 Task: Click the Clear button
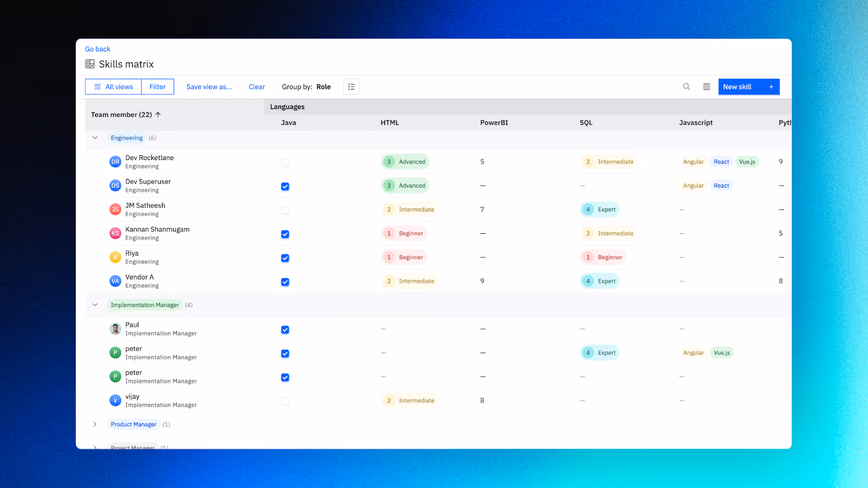257,87
